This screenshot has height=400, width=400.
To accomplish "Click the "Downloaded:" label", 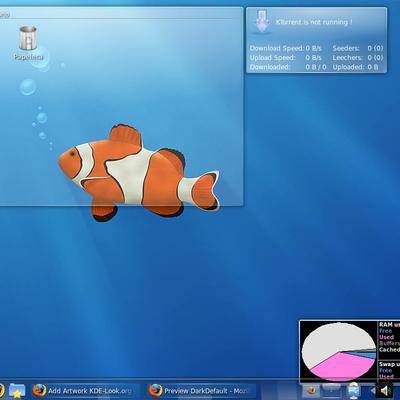I will coord(269,67).
